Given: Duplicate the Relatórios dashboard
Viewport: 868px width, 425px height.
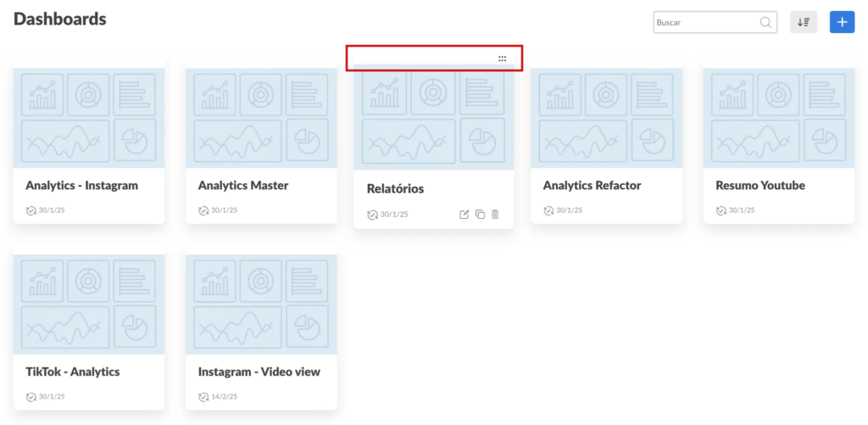Looking at the screenshot, I should (480, 215).
